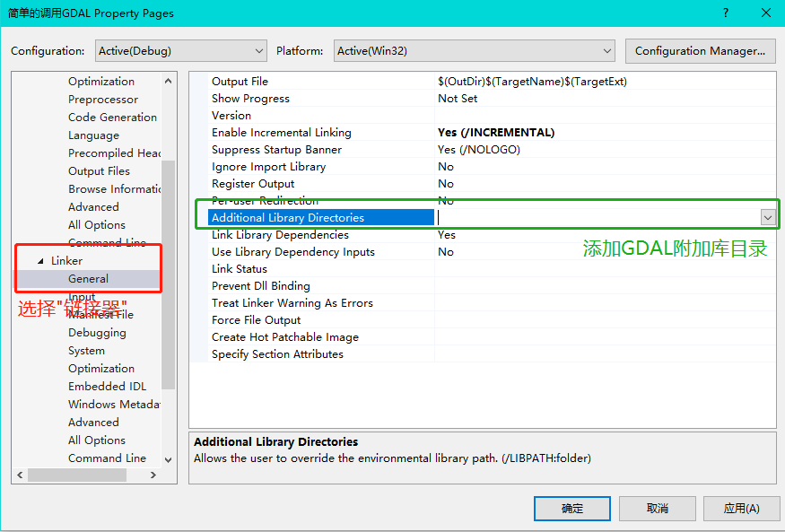The image size is (785, 532).
Task: Collapse the Linker tree node
Action: 40,261
